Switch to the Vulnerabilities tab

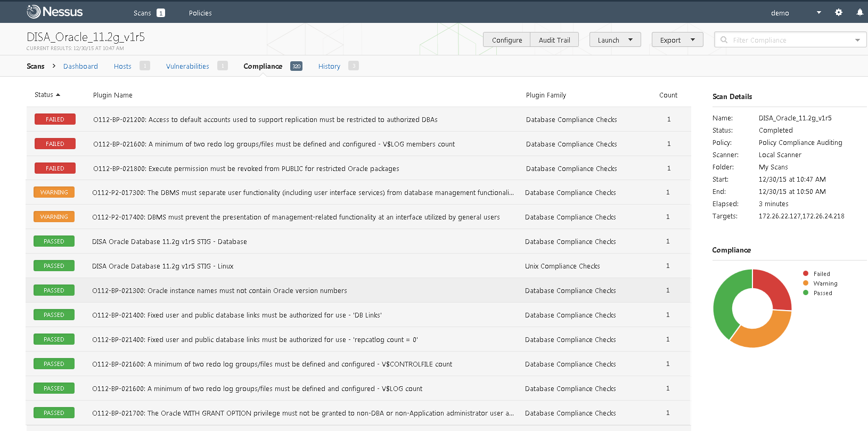pyautogui.click(x=187, y=66)
